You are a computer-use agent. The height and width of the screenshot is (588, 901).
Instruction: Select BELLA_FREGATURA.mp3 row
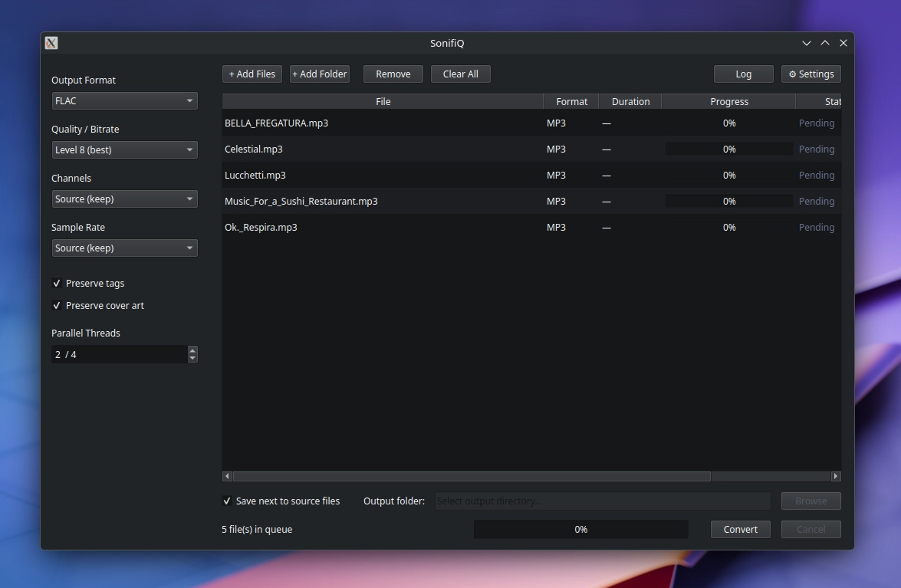point(531,123)
